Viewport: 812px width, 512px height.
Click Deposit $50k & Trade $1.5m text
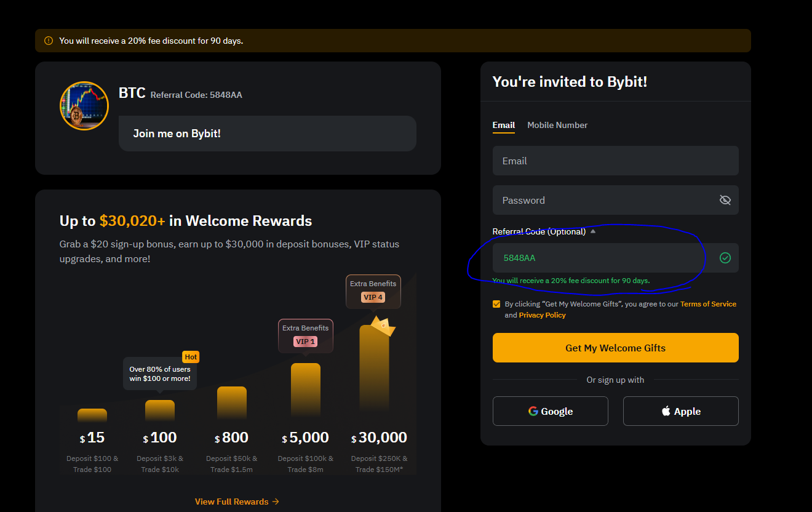coord(231,464)
